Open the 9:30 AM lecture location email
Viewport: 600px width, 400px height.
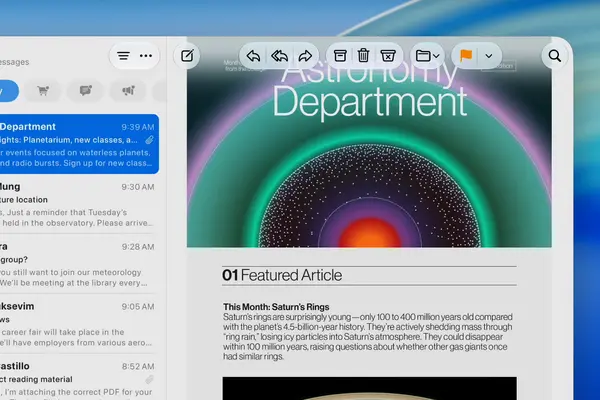pyautogui.click(x=78, y=204)
